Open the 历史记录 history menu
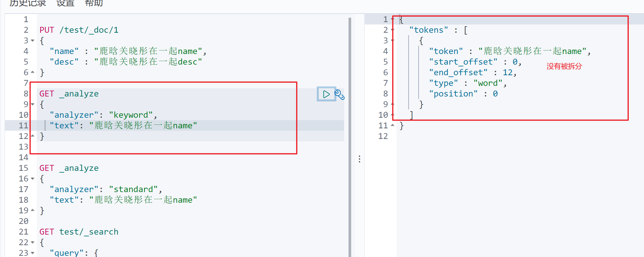The image size is (644, 257). (x=28, y=3)
